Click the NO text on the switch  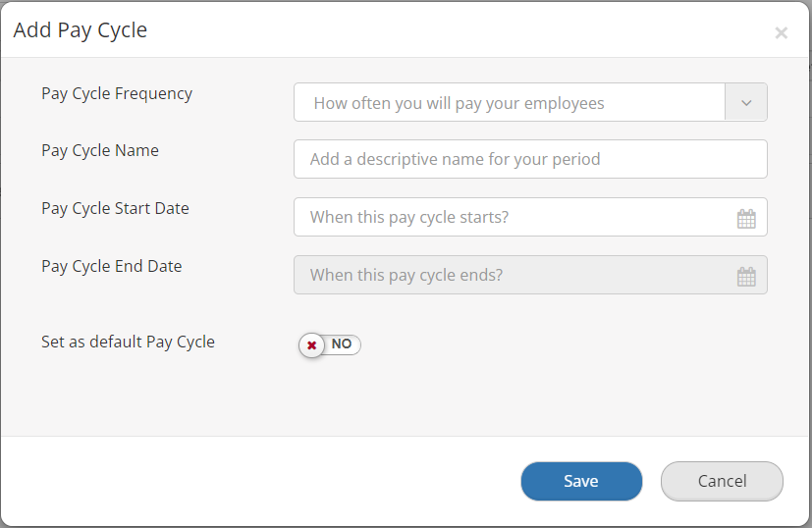tap(342, 344)
